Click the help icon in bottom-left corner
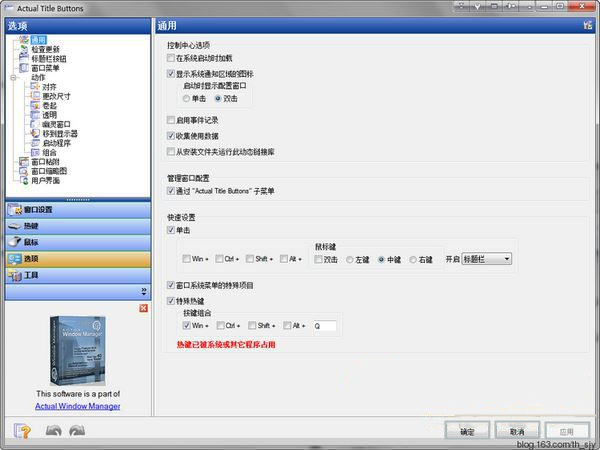Screen dimensions: 600x450 click(20, 431)
